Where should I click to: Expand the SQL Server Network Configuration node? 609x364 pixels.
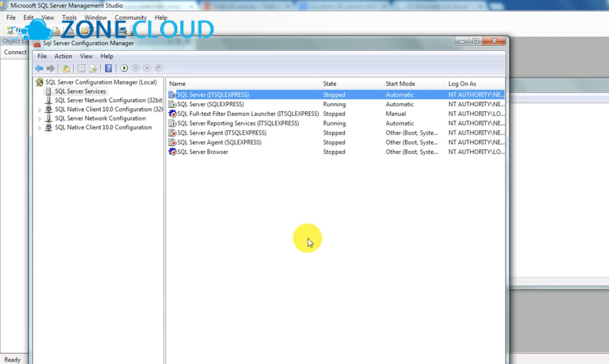pyautogui.click(x=39, y=119)
